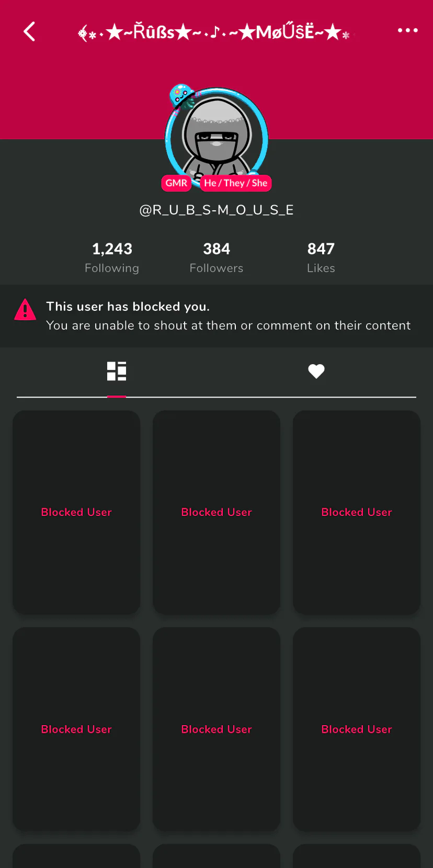
Task: Open middle Blocked User tile in top row
Action: pyautogui.click(x=216, y=512)
